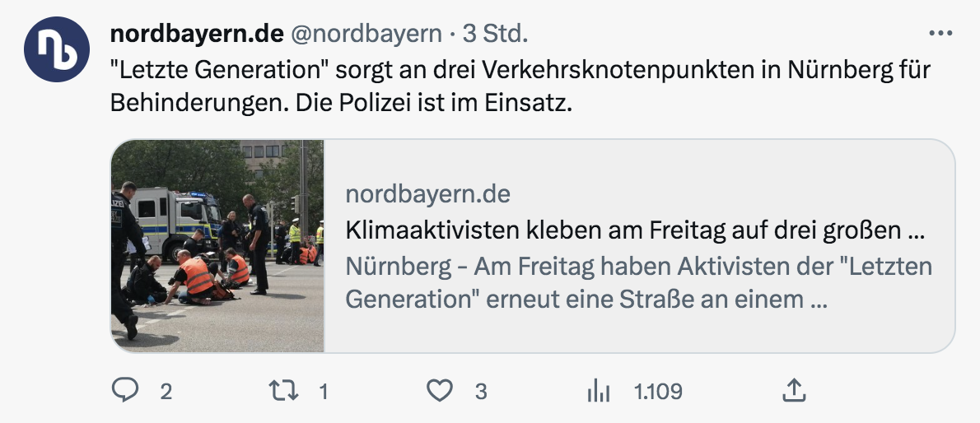980x423 pixels.
Task: Open view analytics bar chart icon
Action: [598, 391]
